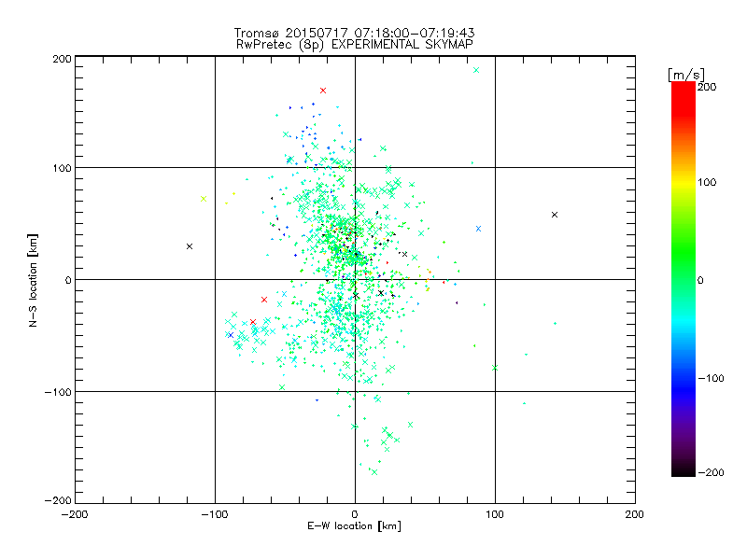Select the red X marker at the top of the map
The image size is (747, 560).
(x=323, y=91)
